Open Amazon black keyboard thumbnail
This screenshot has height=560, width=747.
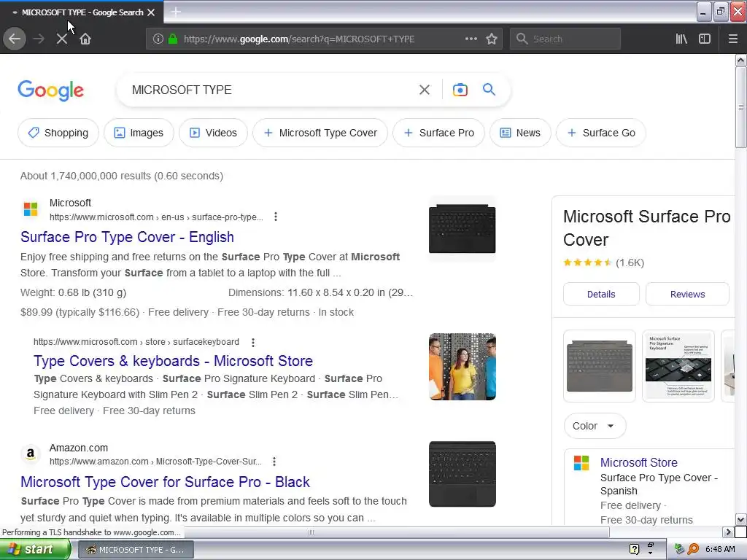462,474
